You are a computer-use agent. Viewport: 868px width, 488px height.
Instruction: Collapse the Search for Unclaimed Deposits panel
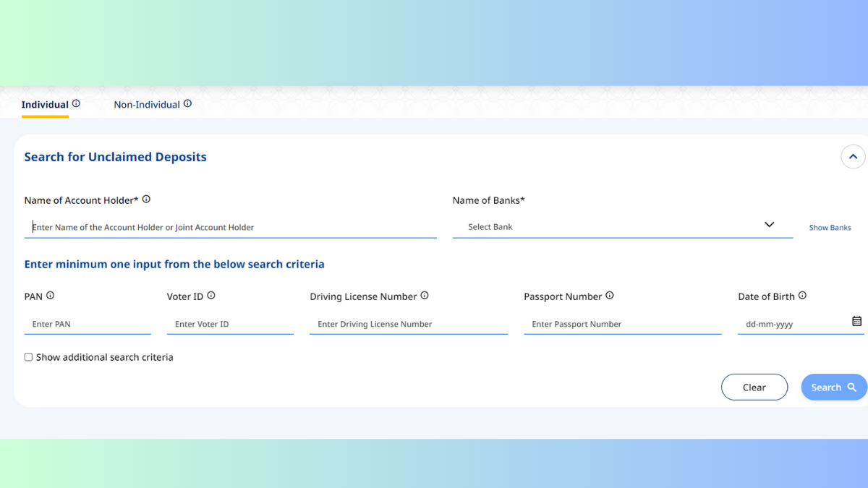tap(853, 157)
